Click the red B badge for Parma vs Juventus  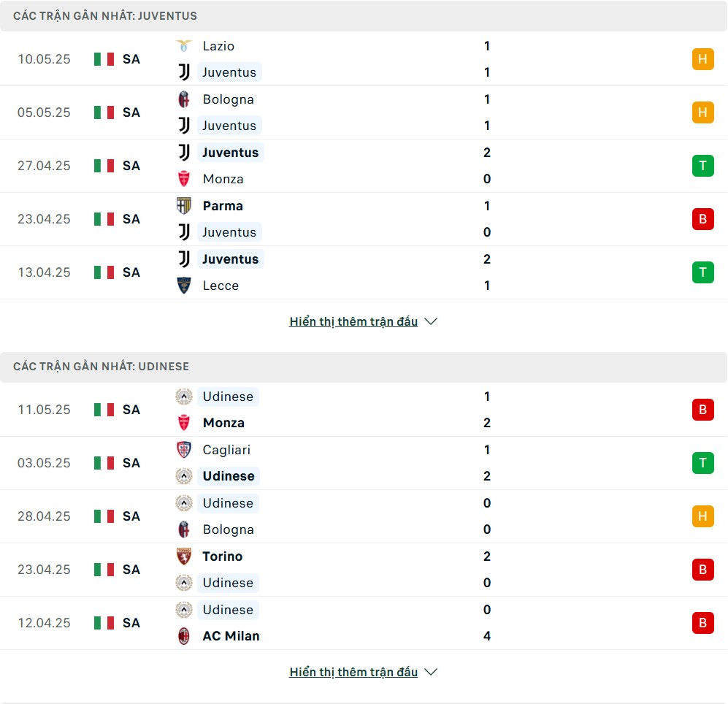click(702, 219)
